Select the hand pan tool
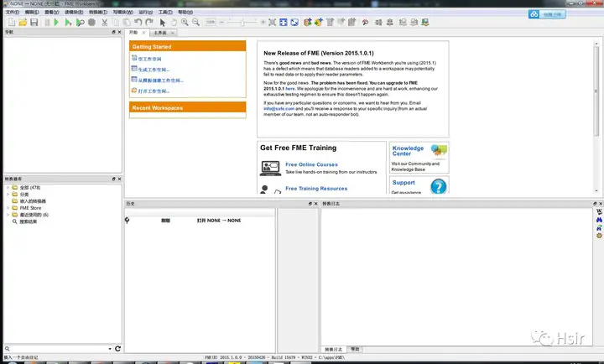The image size is (604, 364). 174,23
